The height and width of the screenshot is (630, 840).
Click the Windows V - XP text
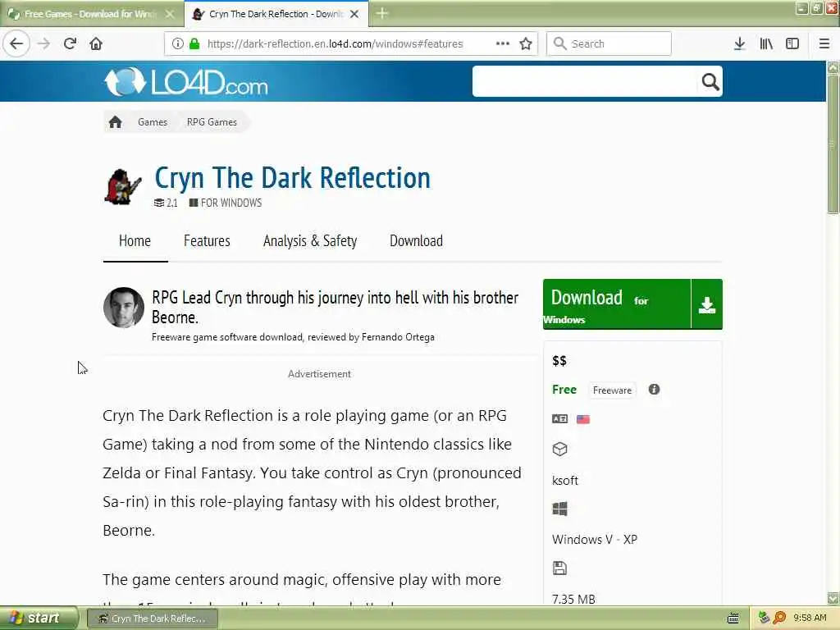coord(595,540)
